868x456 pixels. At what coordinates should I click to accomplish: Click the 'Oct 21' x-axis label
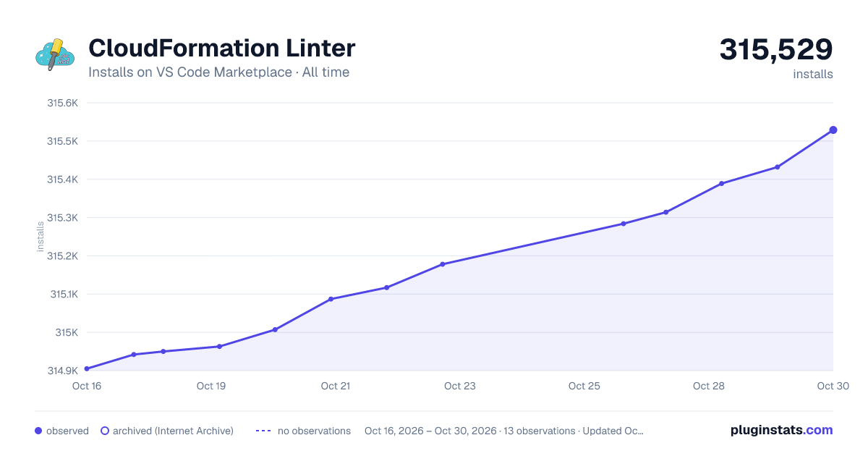click(336, 386)
